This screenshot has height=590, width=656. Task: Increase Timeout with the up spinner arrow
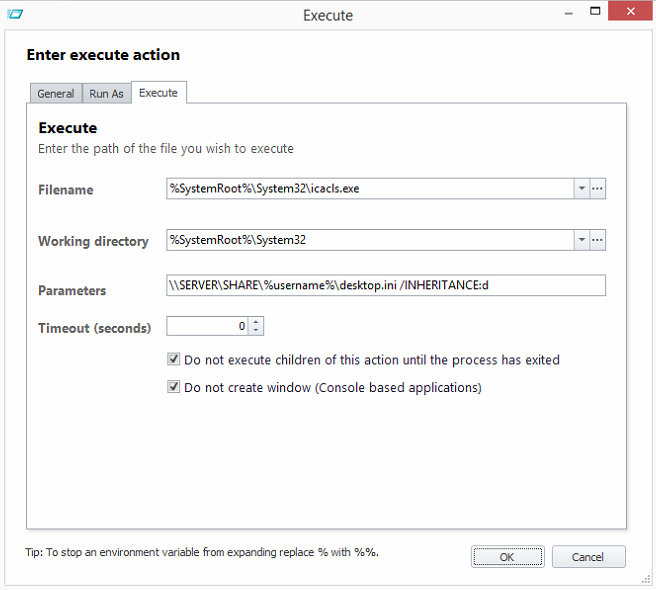point(256,322)
